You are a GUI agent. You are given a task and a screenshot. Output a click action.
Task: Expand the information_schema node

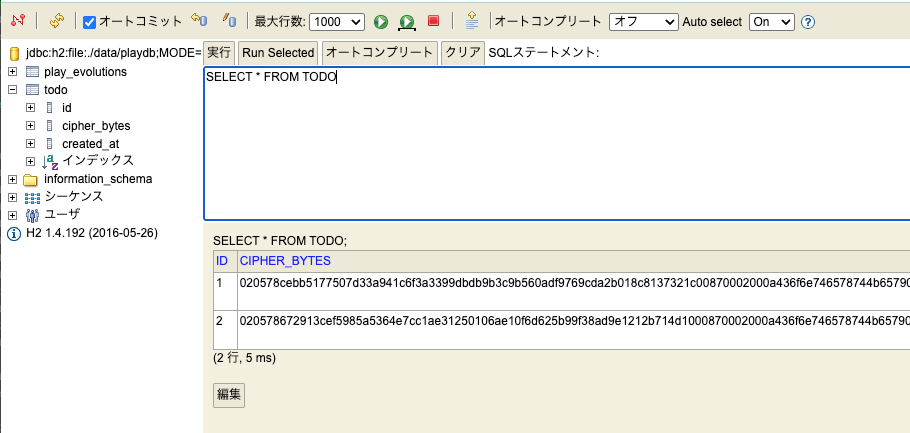tap(12, 179)
